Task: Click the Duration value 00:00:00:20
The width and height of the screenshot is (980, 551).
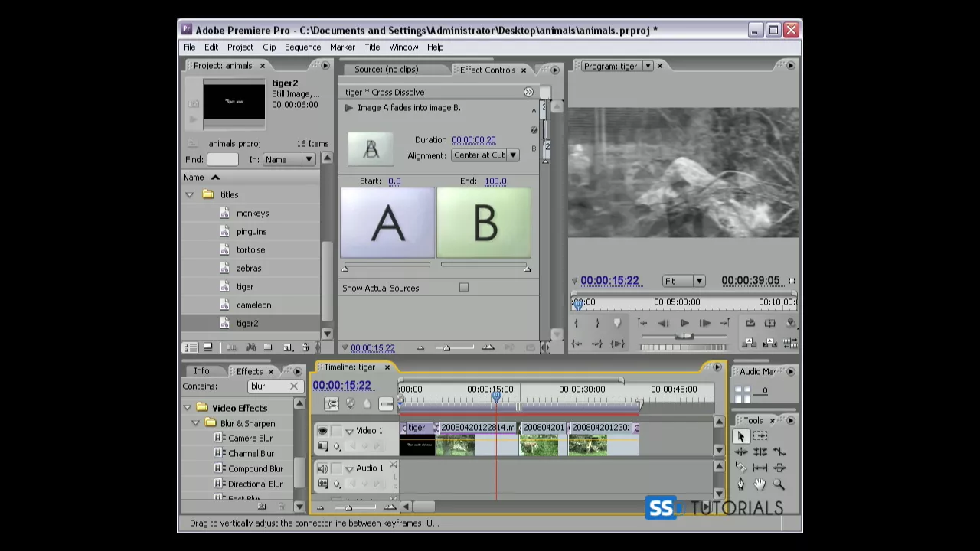Action: point(473,140)
